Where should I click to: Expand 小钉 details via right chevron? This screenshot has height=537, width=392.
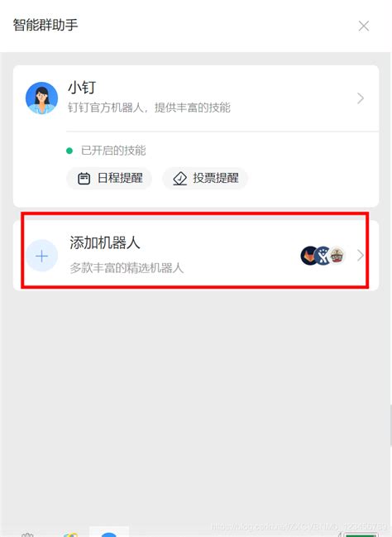(361, 98)
